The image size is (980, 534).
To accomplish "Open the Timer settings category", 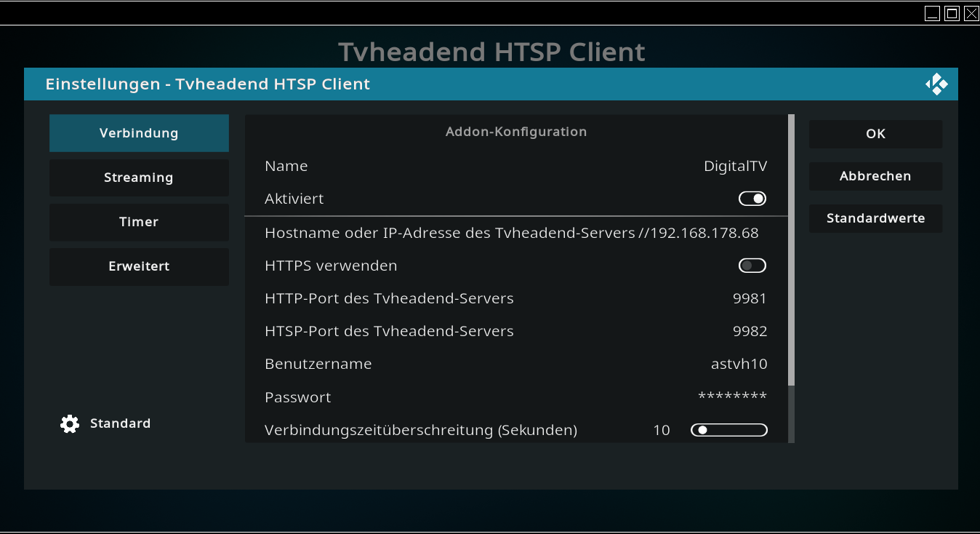I will coord(139,222).
